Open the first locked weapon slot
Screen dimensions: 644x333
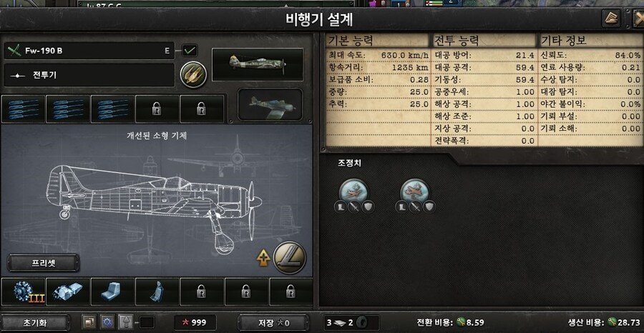(x=157, y=109)
